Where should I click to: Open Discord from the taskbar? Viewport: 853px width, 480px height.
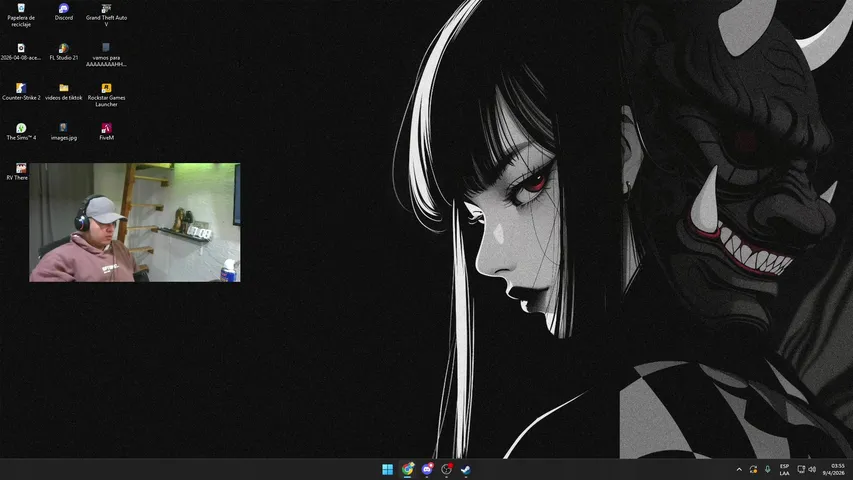[427, 469]
